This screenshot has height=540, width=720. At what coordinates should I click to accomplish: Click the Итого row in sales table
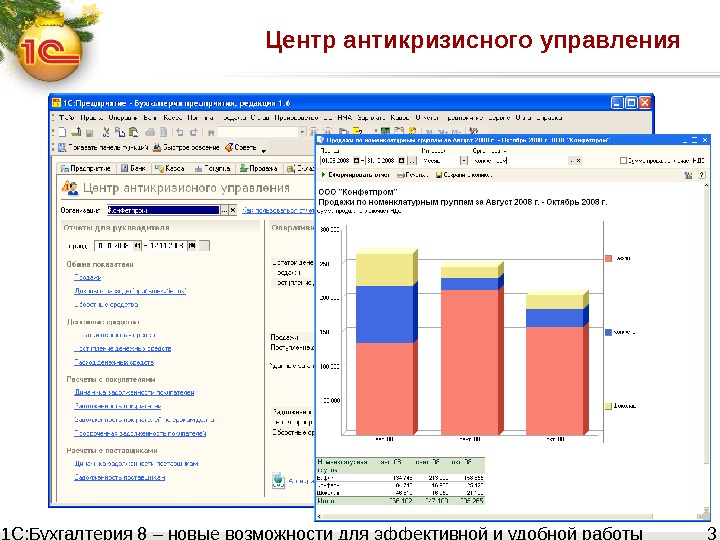400,501
